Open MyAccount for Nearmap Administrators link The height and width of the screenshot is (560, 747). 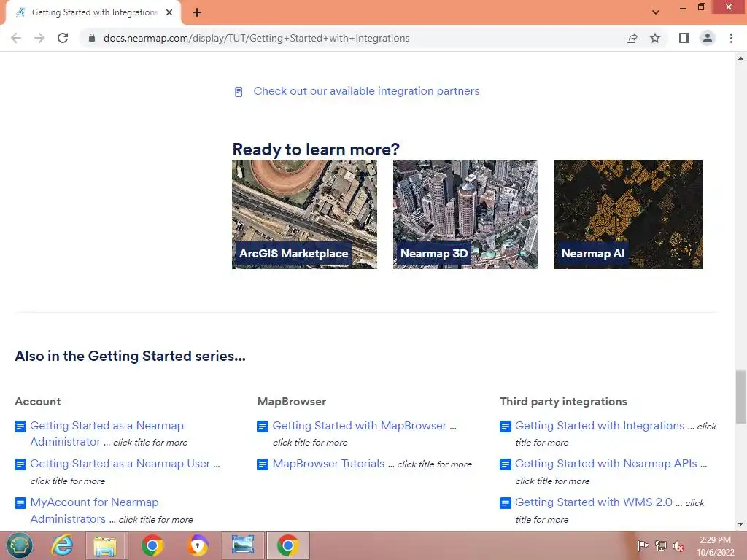point(94,510)
